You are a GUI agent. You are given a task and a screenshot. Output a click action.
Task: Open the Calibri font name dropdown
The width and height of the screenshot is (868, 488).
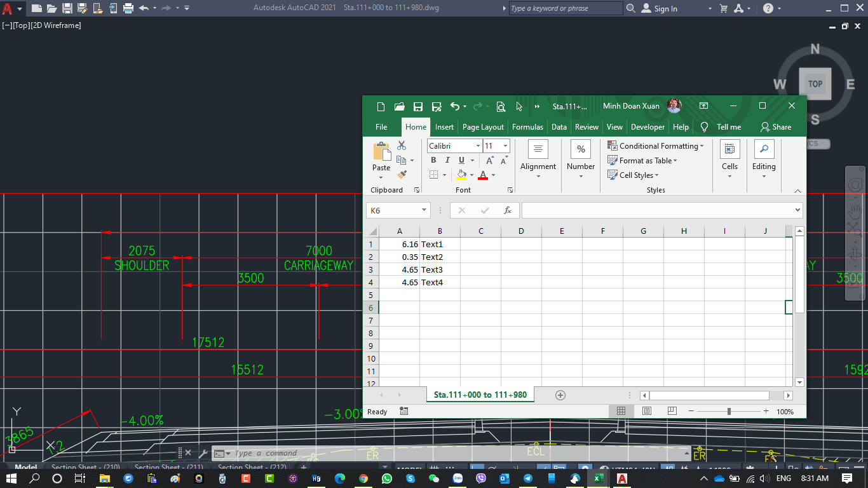coord(477,146)
